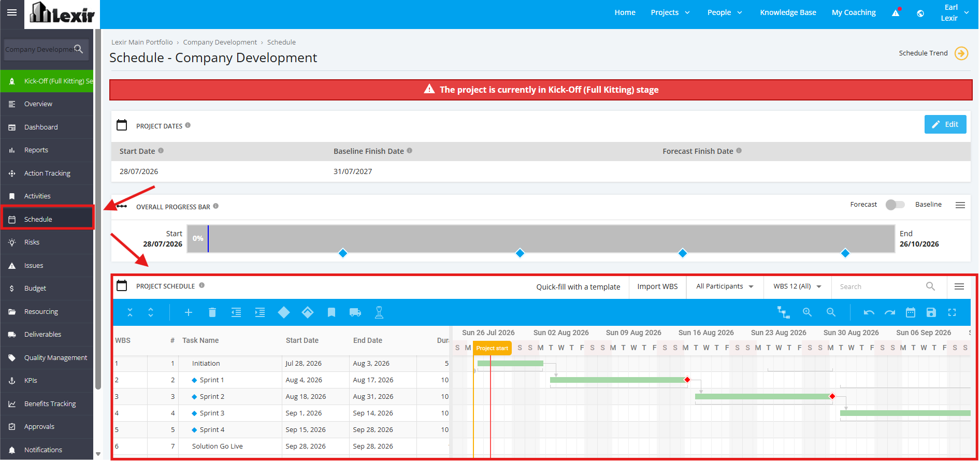
Task: Undo the last schedule change
Action: 869,312
